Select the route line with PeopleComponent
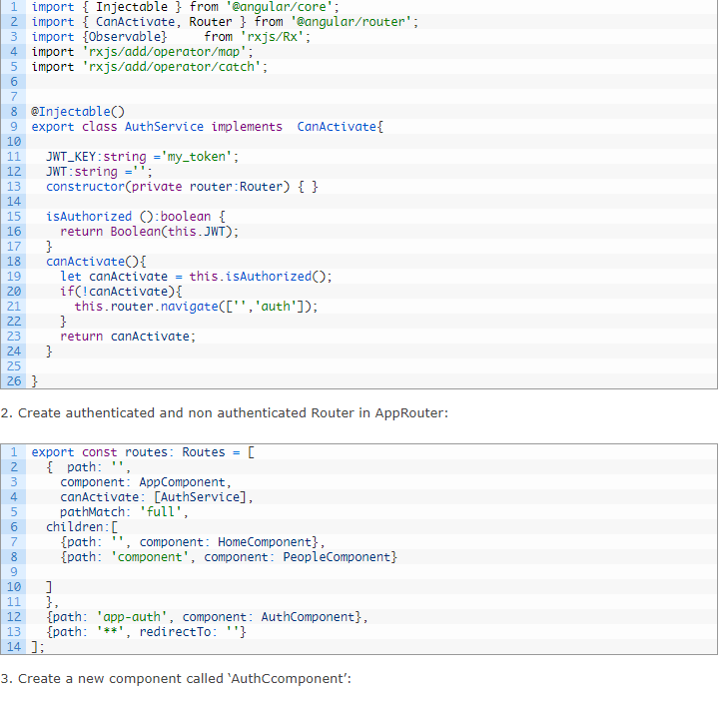The width and height of the screenshot is (728, 703). point(229,557)
